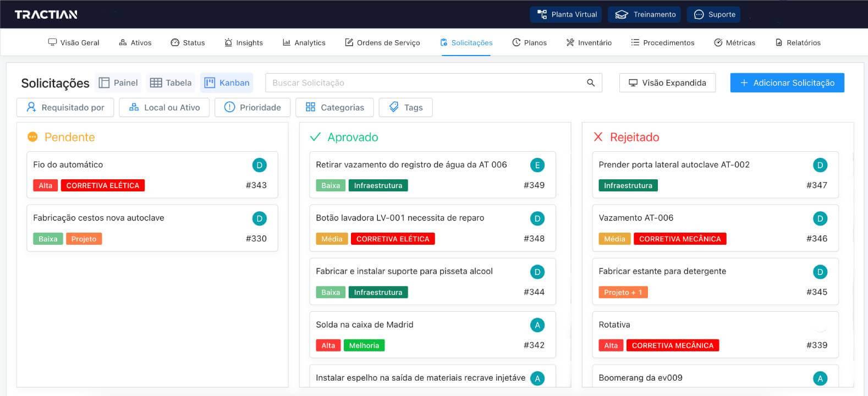
Task: Click Infraestrutura tag on request #349
Action: tap(378, 185)
